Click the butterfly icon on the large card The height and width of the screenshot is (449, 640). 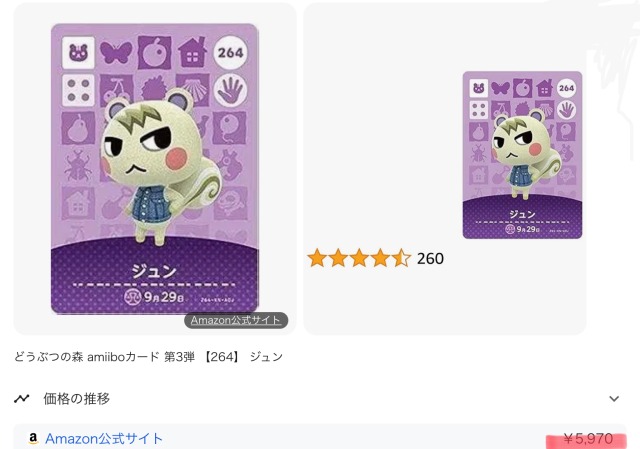tap(116, 53)
